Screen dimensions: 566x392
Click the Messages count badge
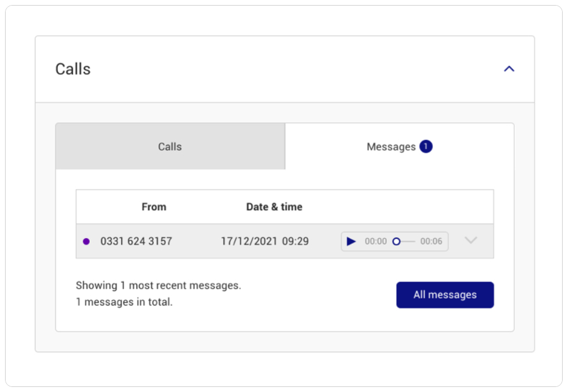[426, 146]
